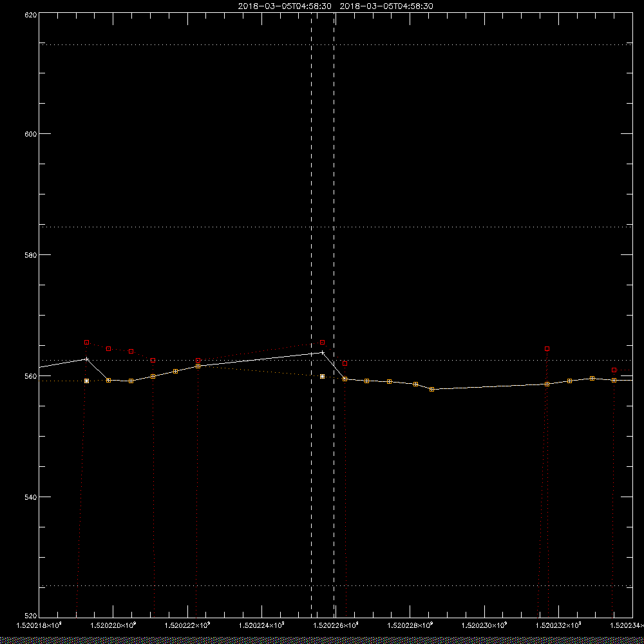
Task: Click the x-axis label 1.520226×10⁹
Action: [x=336, y=625]
